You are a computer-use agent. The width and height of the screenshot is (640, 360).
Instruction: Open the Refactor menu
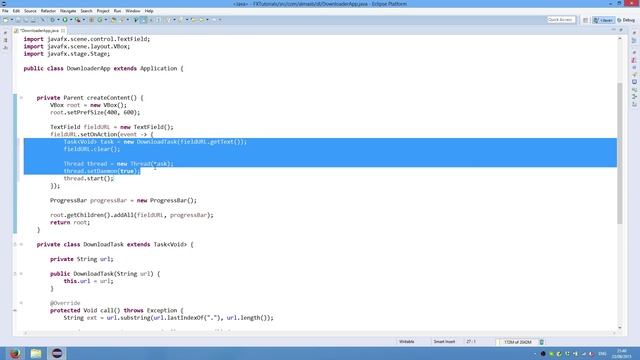(48, 11)
